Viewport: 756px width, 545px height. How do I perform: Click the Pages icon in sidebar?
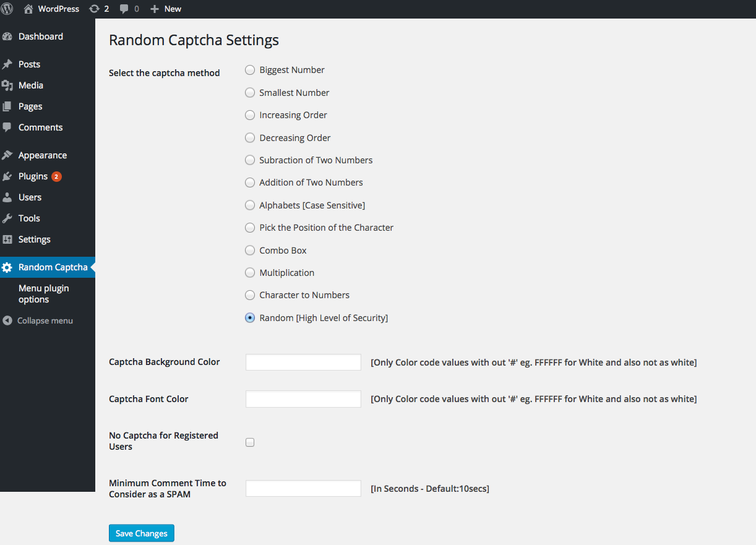click(x=7, y=106)
